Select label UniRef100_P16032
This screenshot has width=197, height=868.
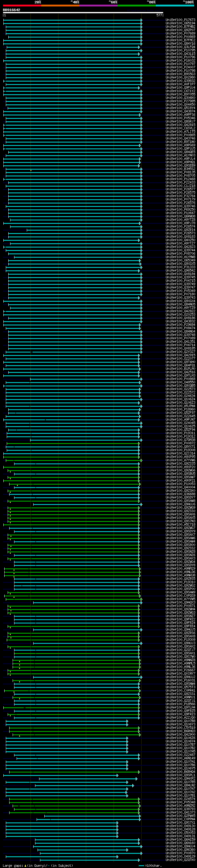click(x=180, y=61)
